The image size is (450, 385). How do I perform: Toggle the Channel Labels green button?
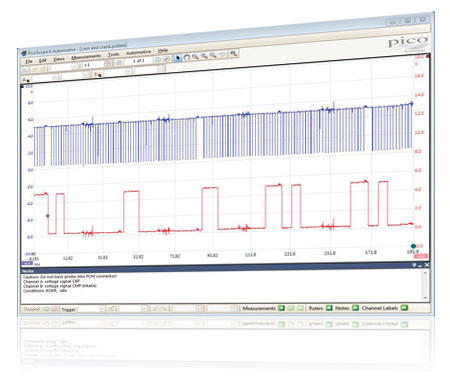point(404,307)
